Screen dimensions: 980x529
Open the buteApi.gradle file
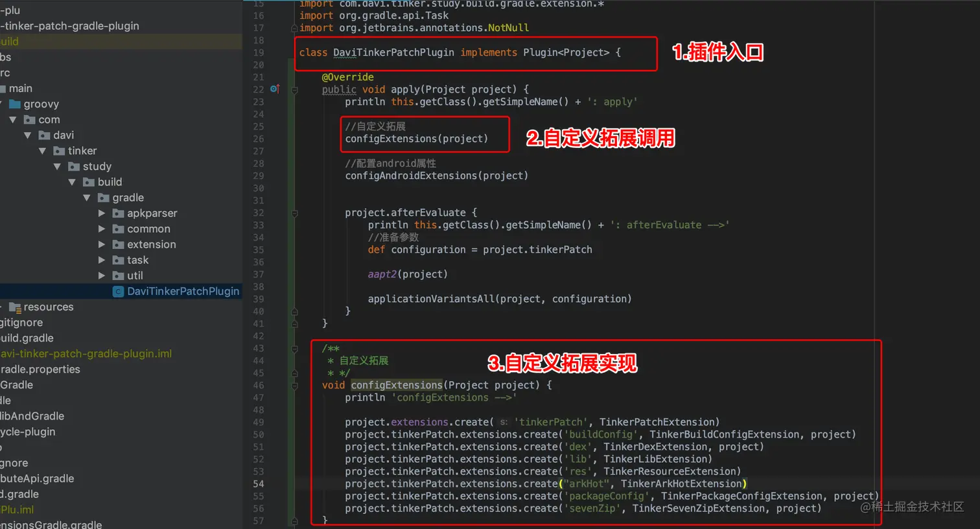[37, 478]
